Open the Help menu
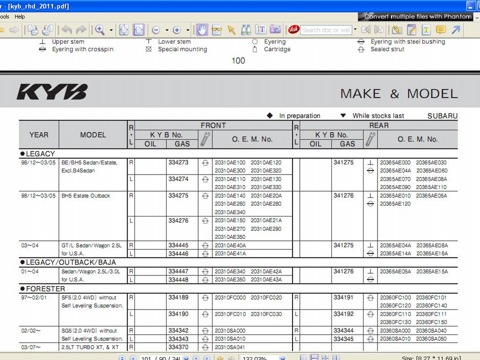Image resolution: width=480 pixels, height=360 pixels. click(20, 17)
